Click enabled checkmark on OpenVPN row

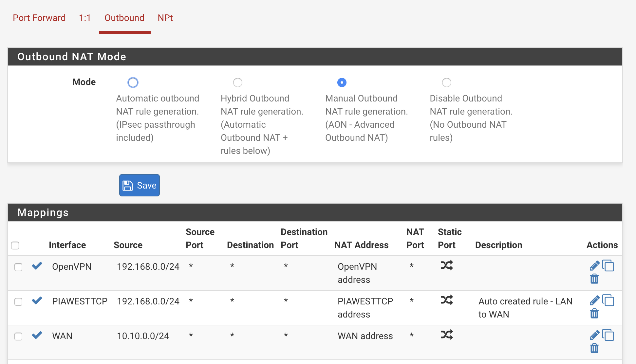click(37, 266)
